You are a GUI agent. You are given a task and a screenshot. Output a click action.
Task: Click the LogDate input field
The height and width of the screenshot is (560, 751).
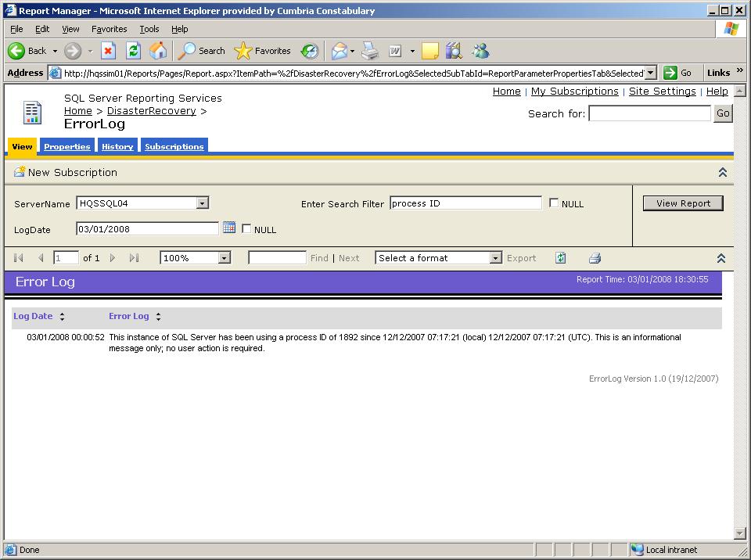(147, 228)
